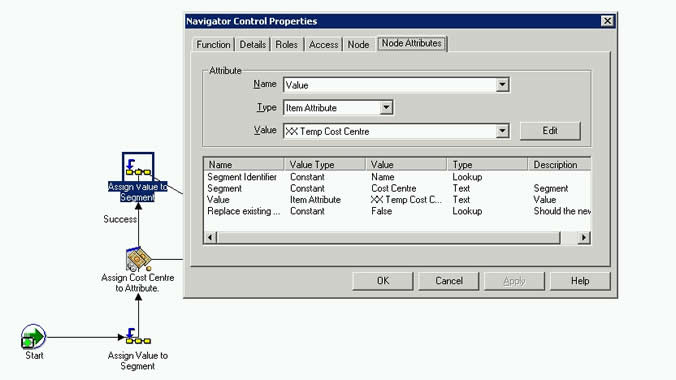Click the Value Type column header
The image size is (676, 380).
coord(325,164)
